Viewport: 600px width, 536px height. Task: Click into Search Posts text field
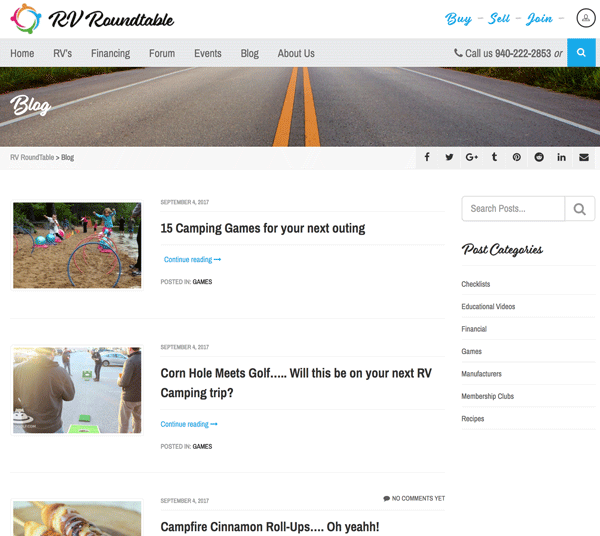tap(513, 209)
